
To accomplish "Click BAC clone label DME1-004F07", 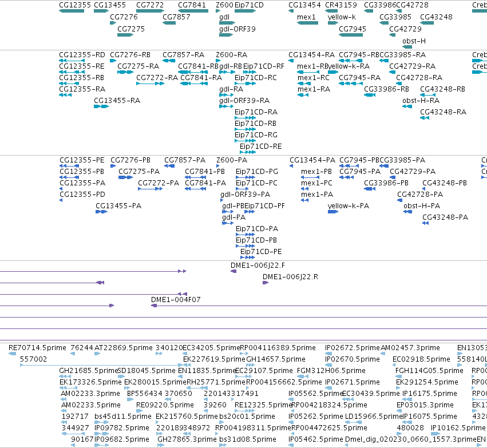I will [x=176, y=300].
